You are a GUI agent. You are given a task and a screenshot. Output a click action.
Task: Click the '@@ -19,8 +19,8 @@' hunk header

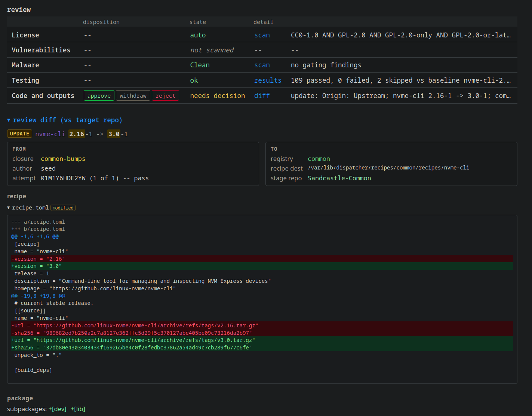point(38,296)
